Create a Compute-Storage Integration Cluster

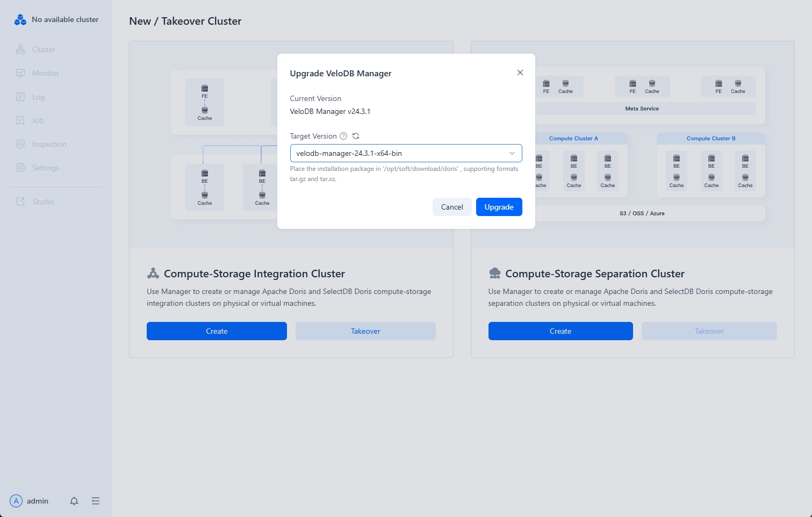(x=217, y=331)
